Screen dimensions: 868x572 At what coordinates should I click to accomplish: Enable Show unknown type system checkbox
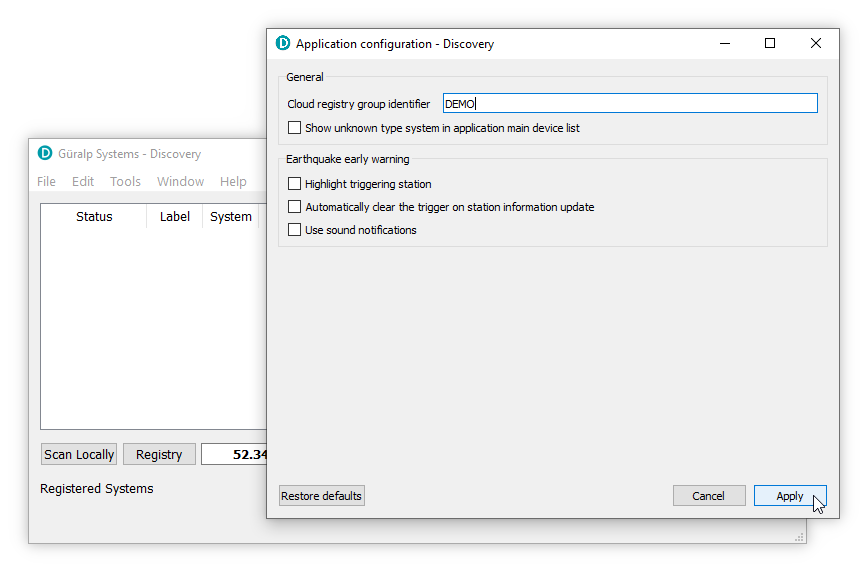294,128
